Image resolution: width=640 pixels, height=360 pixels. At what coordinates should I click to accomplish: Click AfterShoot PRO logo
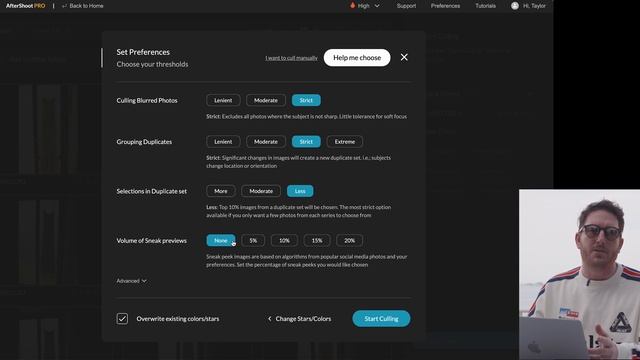point(26,6)
